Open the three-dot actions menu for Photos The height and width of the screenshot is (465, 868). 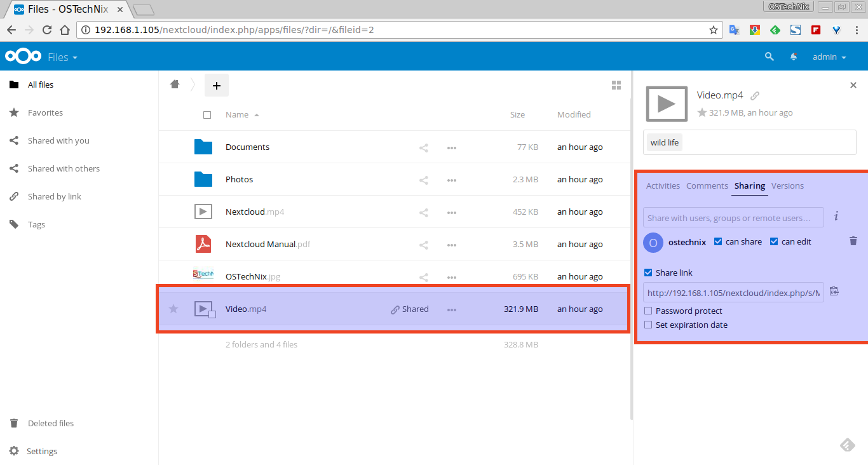pyautogui.click(x=452, y=180)
